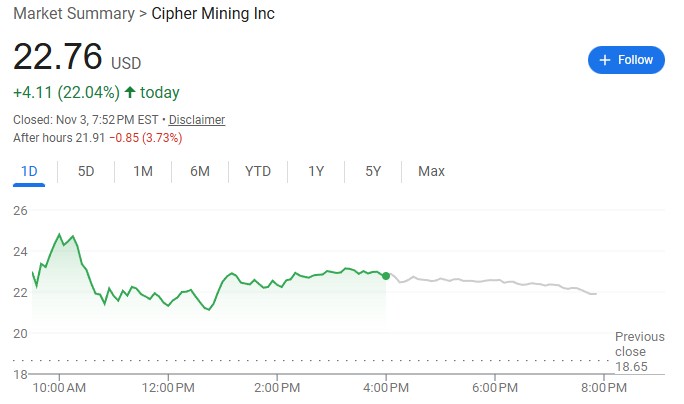
Task: Click the Previous close 18.65 label
Action: 639,352
